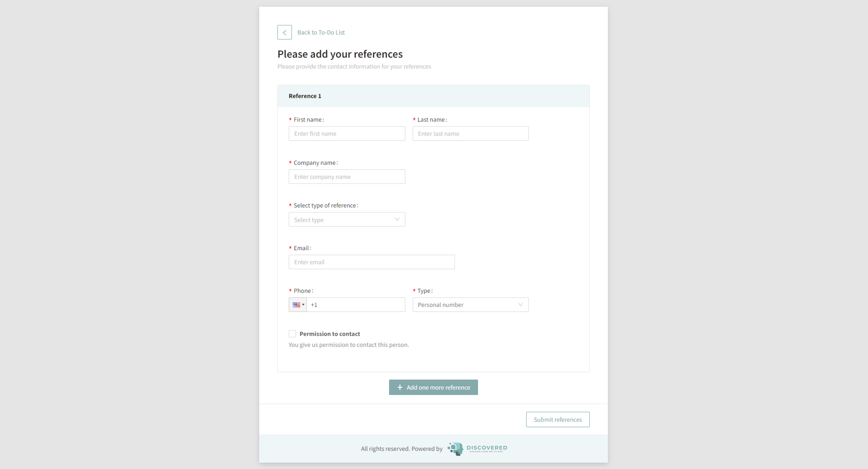Go back to To-Do List link

(x=321, y=32)
